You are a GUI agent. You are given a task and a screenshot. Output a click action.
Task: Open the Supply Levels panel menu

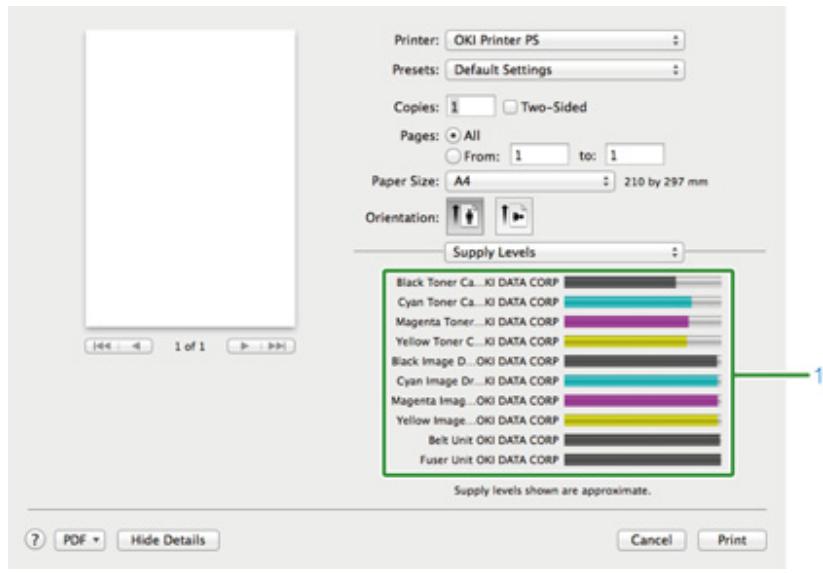[x=565, y=253]
